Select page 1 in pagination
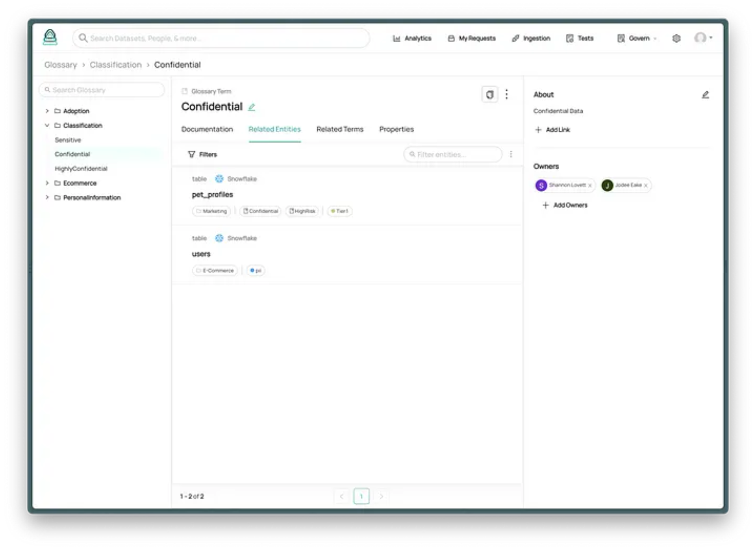This screenshot has width=756, height=550. click(361, 496)
